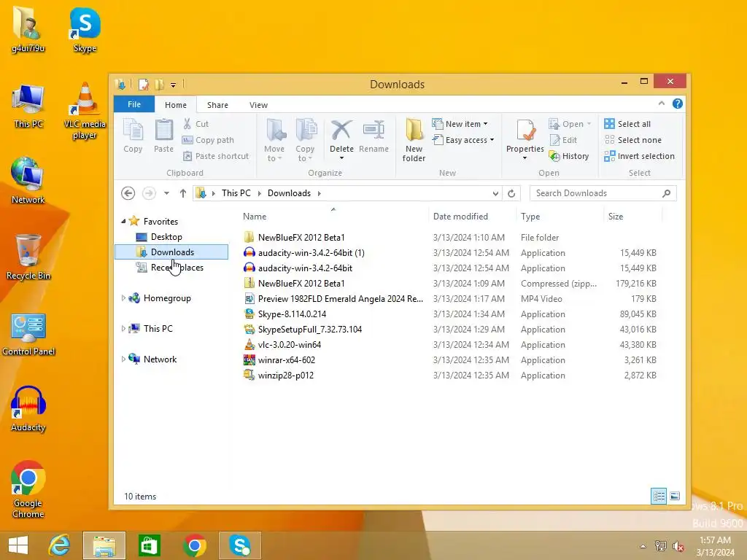The width and height of the screenshot is (747, 560).
Task: Click quick access Properties icon in title bar
Action: pyautogui.click(x=144, y=85)
